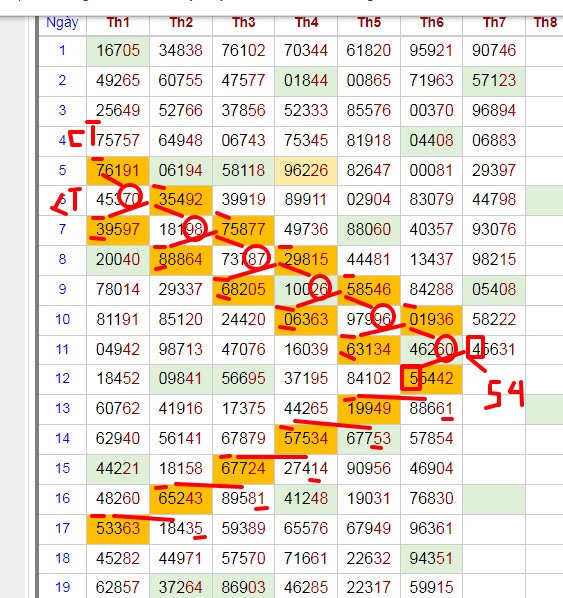Click the Th7 column header
The image size is (563, 598).
point(494,23)
